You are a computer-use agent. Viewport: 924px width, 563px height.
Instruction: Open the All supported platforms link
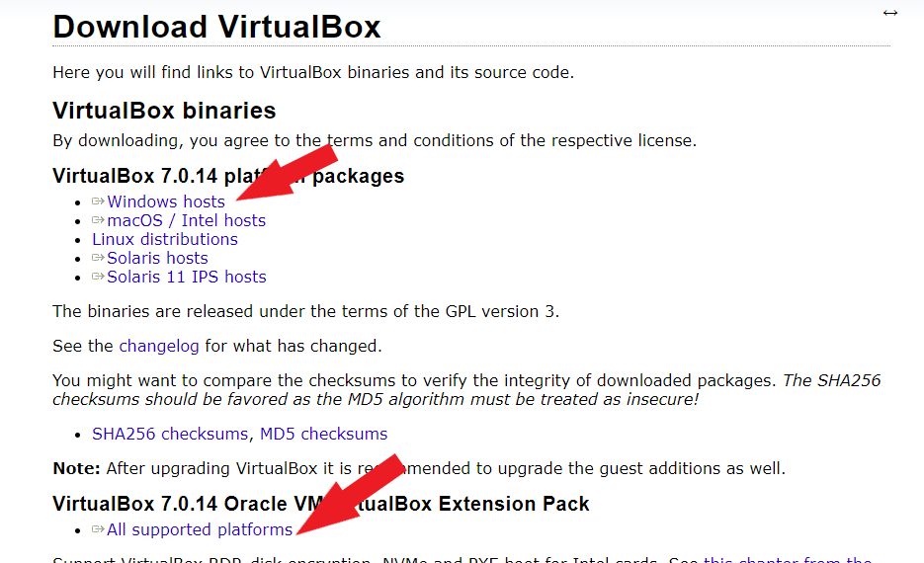point(200,529)
